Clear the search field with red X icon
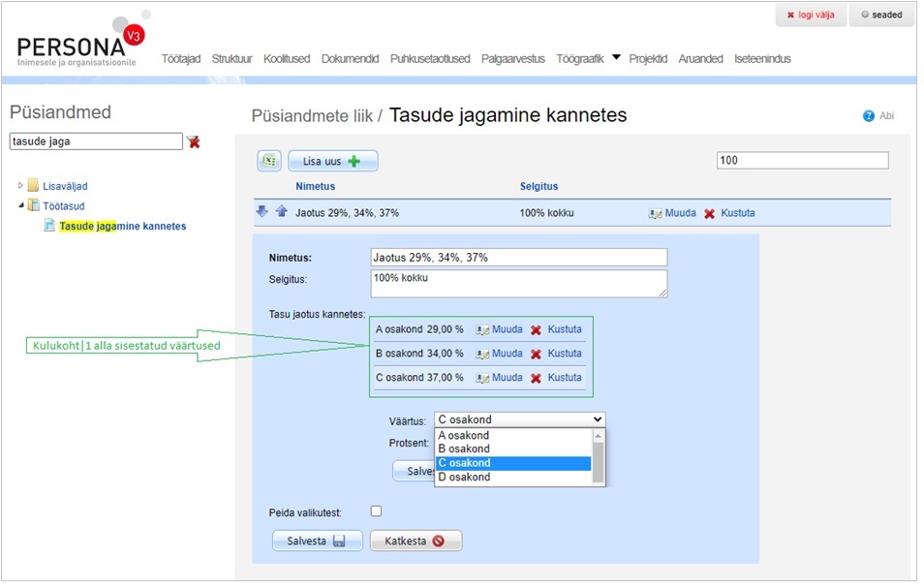 194,141
